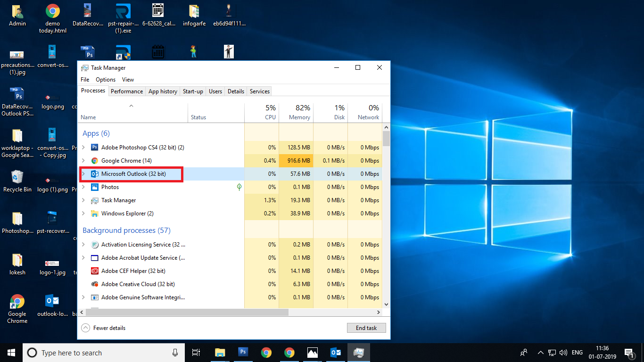Click the Photos app icon in the Apps list
The height and width of the screenshot is (362, 644).
[94, 187]
